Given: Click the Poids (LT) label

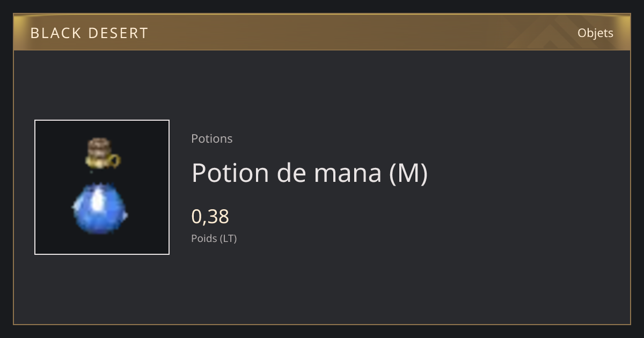Looking at the screenshot, I should pos(214,238).
